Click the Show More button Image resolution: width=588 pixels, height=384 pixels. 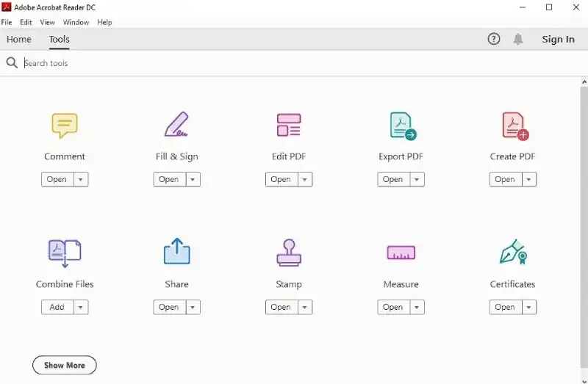[x=65, y=365]
